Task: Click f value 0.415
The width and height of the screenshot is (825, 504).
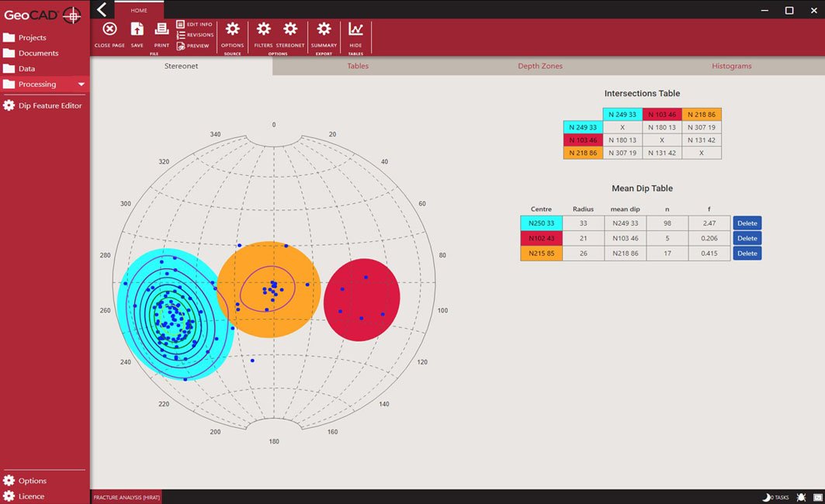Action: [709, 254]
